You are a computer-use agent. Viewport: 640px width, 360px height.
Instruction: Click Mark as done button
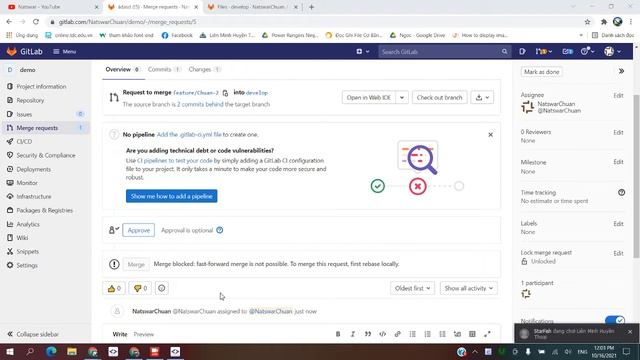click(542, 72)
